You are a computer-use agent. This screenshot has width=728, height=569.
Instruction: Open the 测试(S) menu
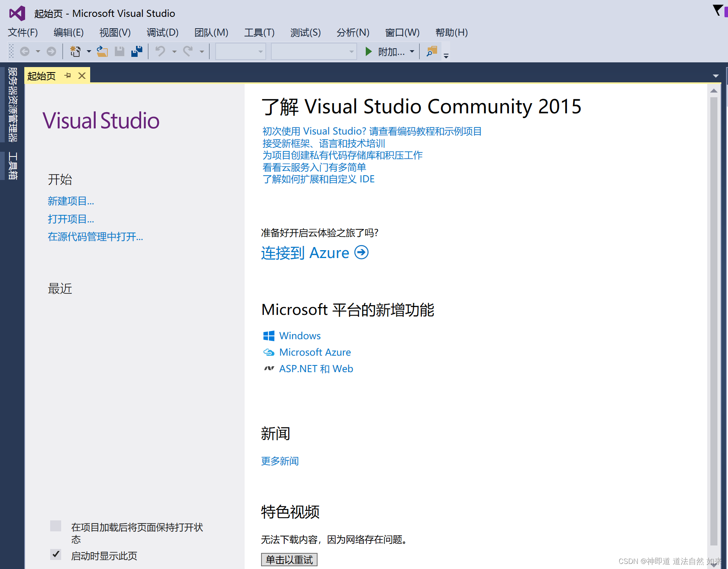[305, 33]
